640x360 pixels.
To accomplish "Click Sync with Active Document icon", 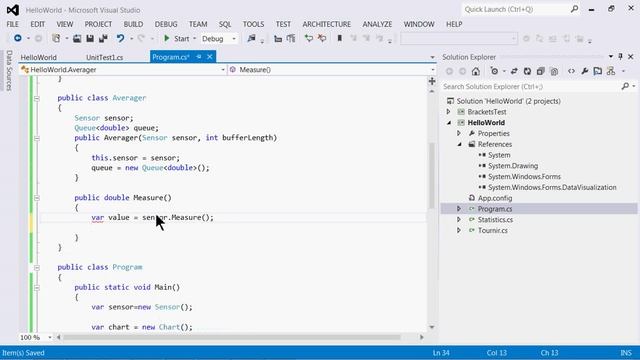I will tap(514, 71).
